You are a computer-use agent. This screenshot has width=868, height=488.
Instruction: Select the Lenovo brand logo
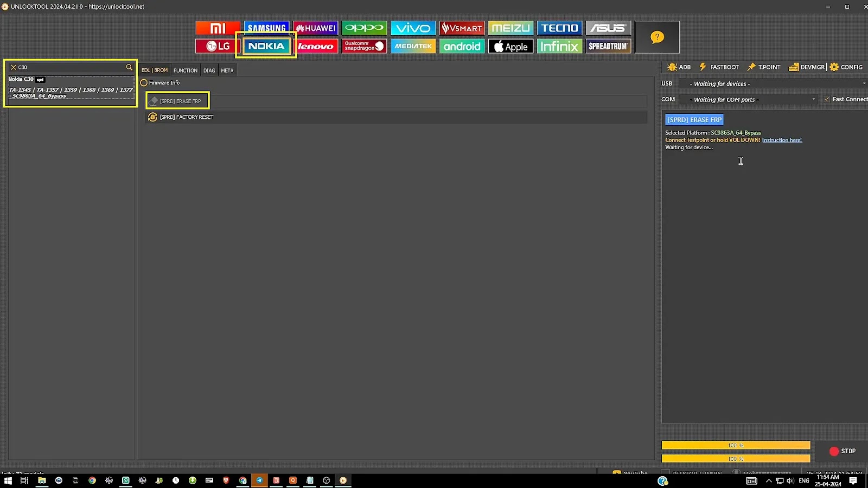[315, 46]
